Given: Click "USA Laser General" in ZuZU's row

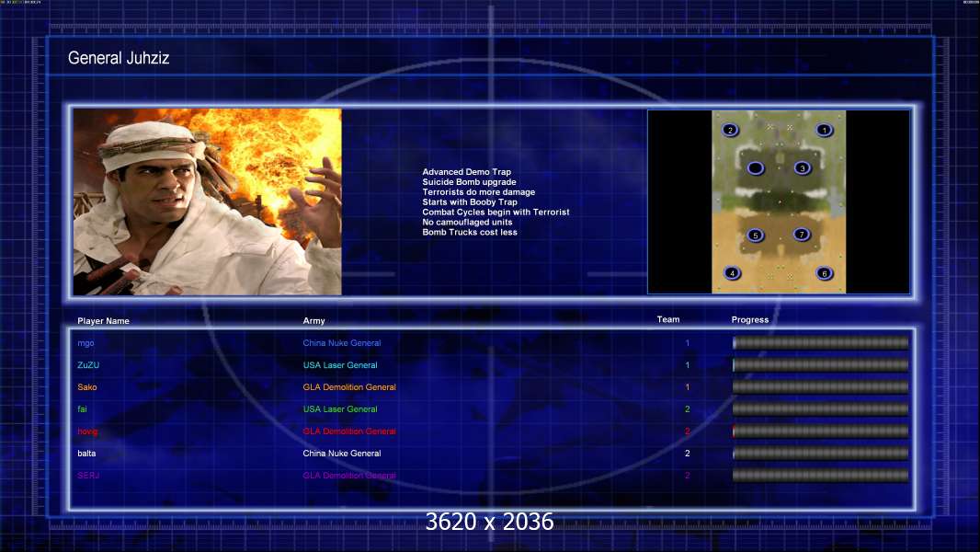Looking at the screenshot, I should click(x=340, y=365).
